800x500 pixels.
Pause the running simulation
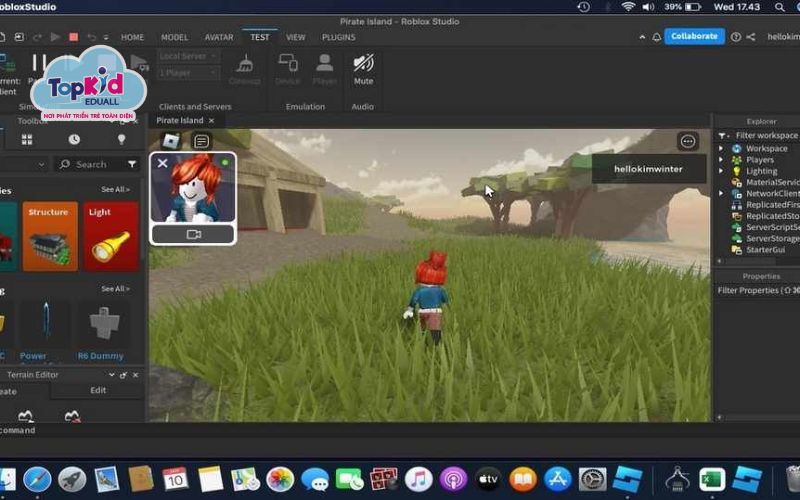pyautogui.click(x=39, y=63)
